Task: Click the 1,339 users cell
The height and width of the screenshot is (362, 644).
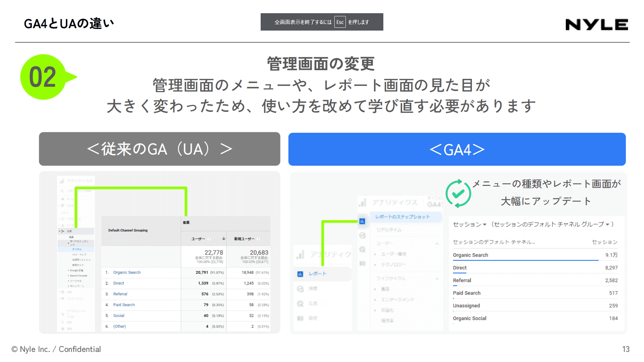Action: pyautogui.click(x=203, y=283)
